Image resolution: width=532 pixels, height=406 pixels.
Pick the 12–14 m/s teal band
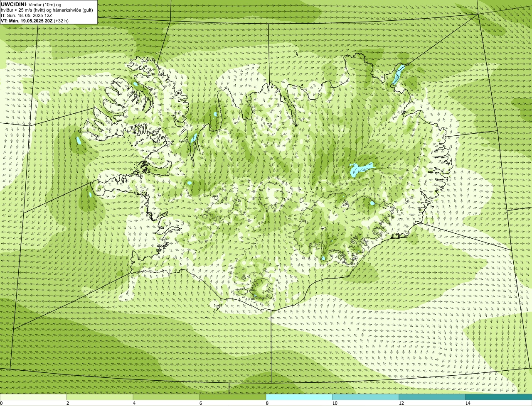tap(432, 397)
